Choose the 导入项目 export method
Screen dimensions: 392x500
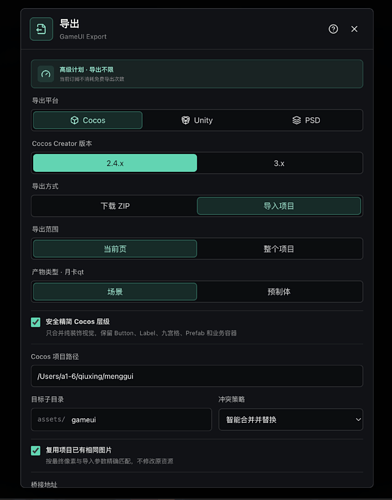[x=279, y=206]
